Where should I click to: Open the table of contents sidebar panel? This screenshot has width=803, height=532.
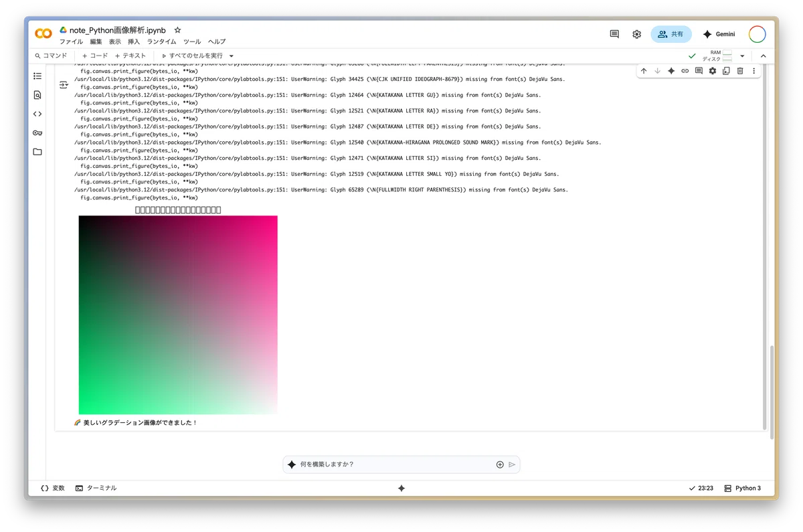click(37, 76)
